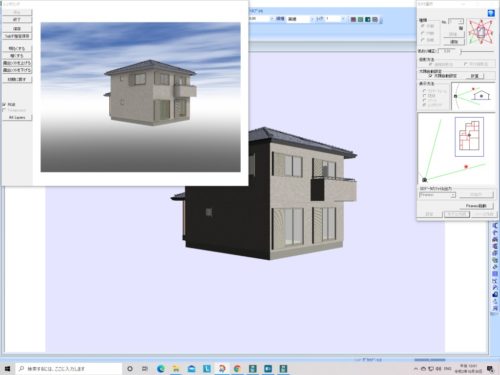Click the first purple icon in the top toolbar
500x375 pixels.
tap(353, 19)
